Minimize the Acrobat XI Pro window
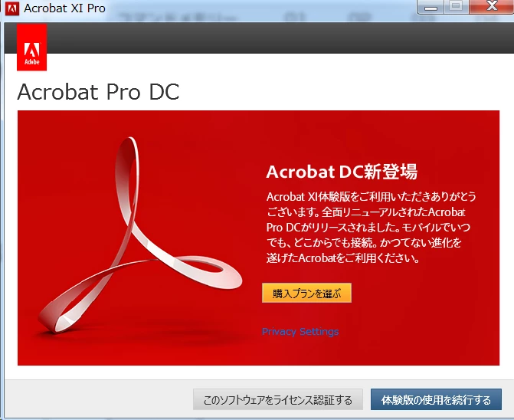Screen dimensions: 514x420 pyautogui.click(x=431, y=7)
